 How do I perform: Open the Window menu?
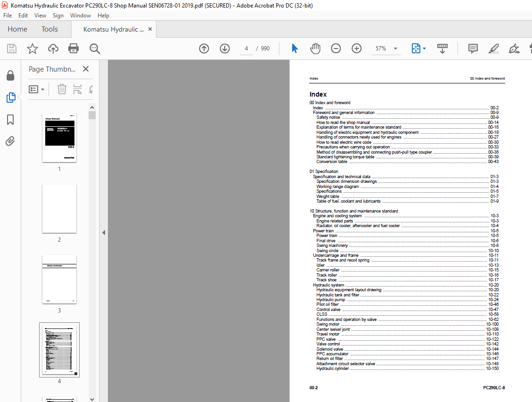tap(81, 15)
